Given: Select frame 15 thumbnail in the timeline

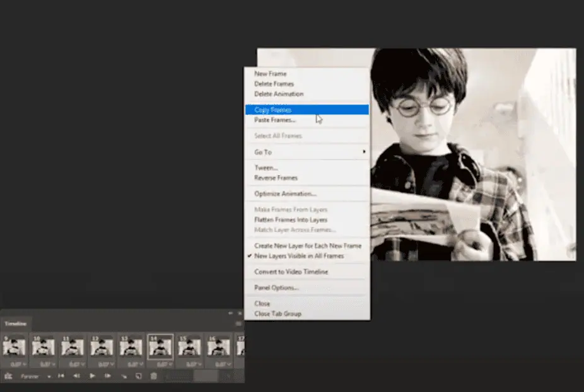Looking at the screenshot, I should pos(190,347).
